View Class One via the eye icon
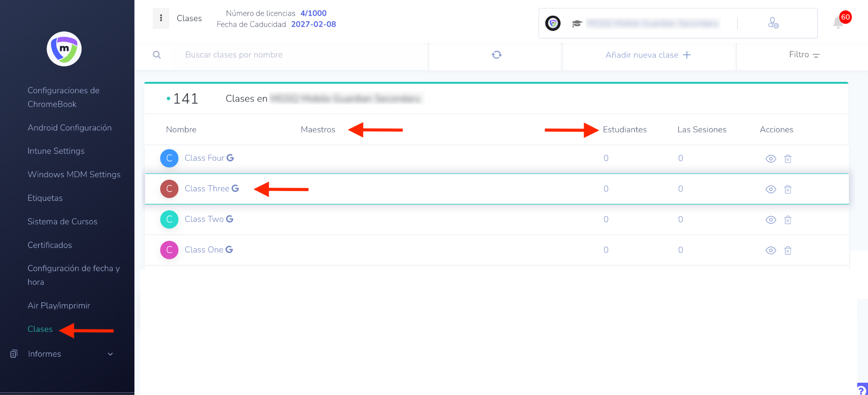 coord(771,250)
